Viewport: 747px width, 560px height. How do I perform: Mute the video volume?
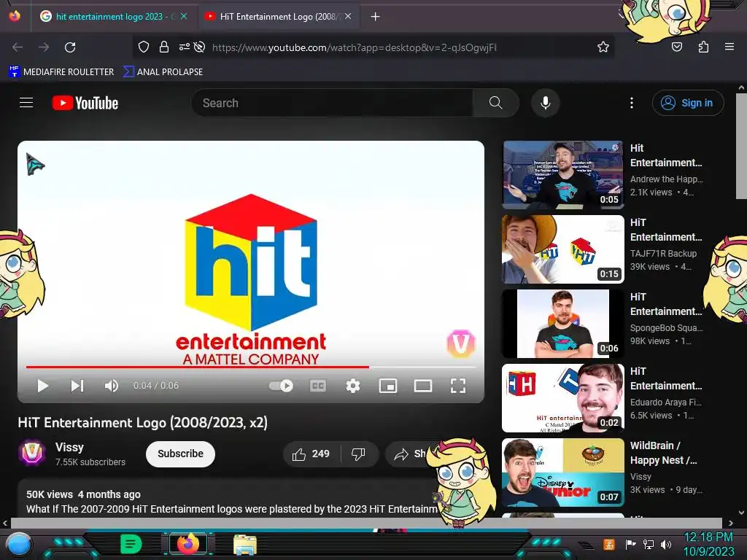112,386
